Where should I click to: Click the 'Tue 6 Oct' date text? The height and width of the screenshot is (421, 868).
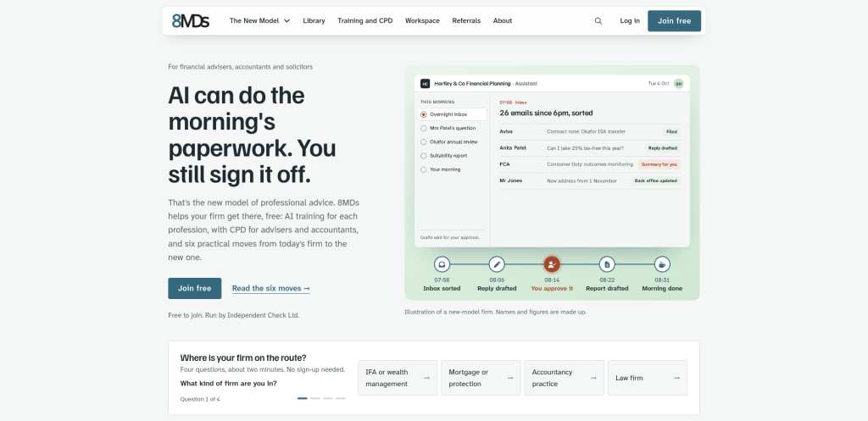pyautogui.click(x=659, y=84)
